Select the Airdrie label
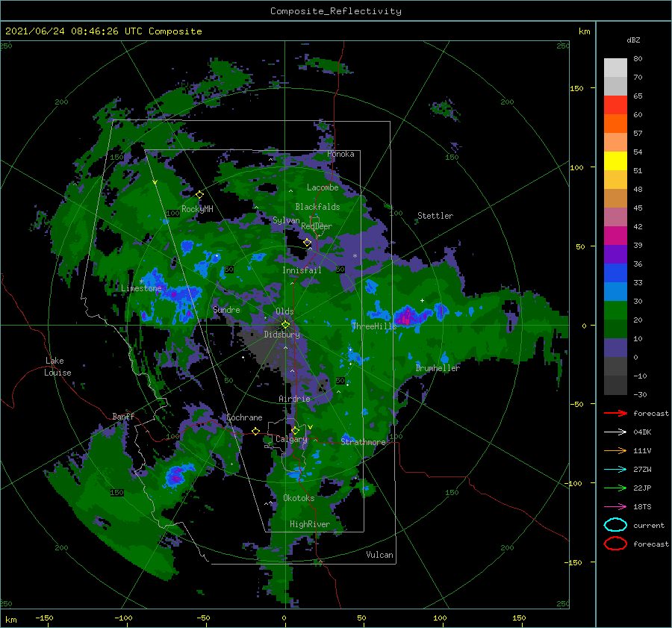This screenshot has width=672, height=628. click(294, 399)
